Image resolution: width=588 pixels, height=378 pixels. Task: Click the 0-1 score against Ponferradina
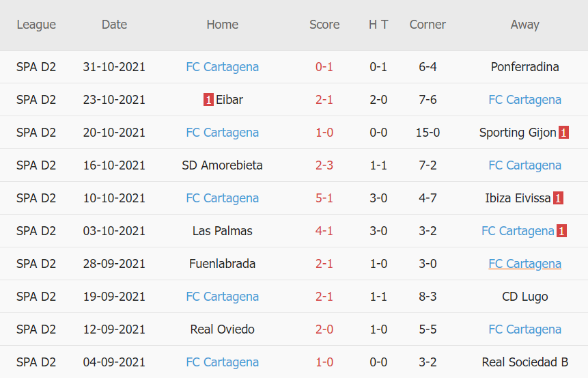pos(324,67)
